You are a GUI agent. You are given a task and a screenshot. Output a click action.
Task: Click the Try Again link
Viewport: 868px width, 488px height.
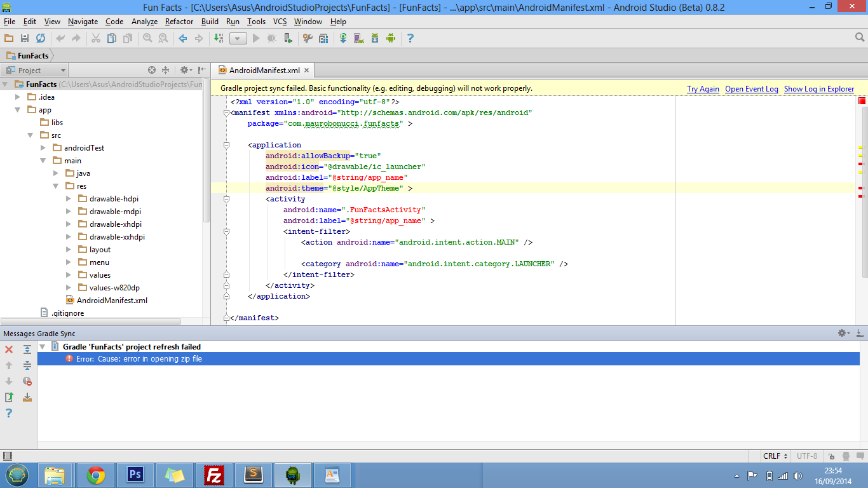703,89
